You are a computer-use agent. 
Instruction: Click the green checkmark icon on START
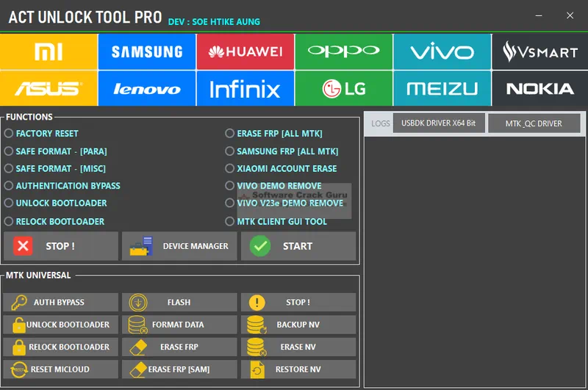[x=260, y=246]
